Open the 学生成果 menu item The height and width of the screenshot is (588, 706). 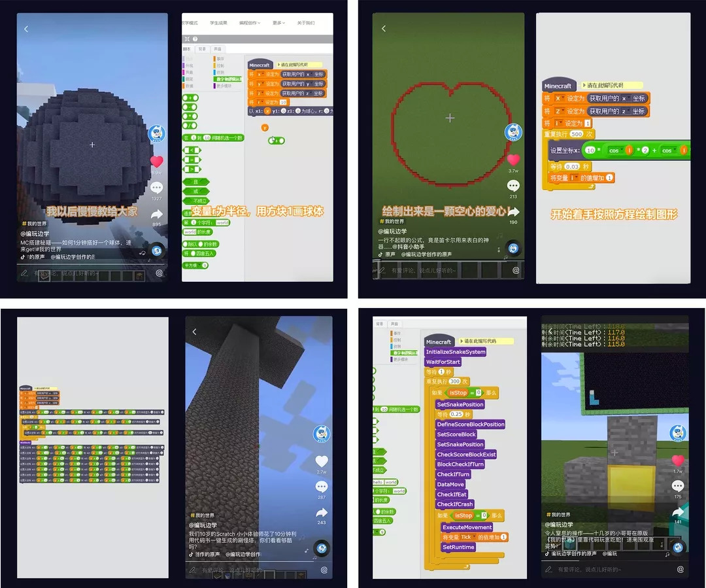click(x=219, y=23)
